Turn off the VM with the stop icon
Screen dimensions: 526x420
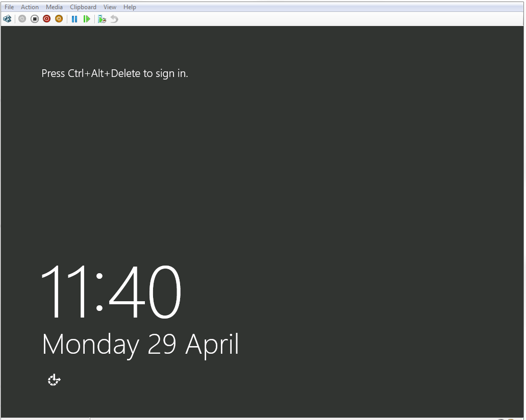coord(35,19)
